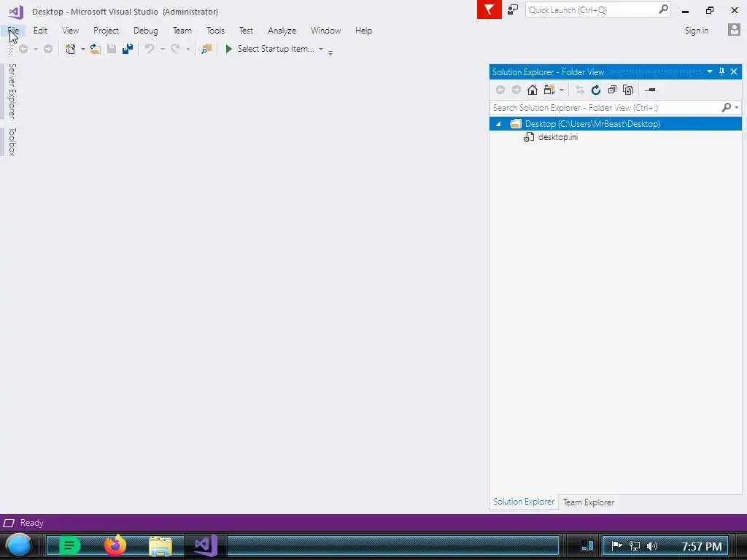Open the Tools menu

pos(215,31)
